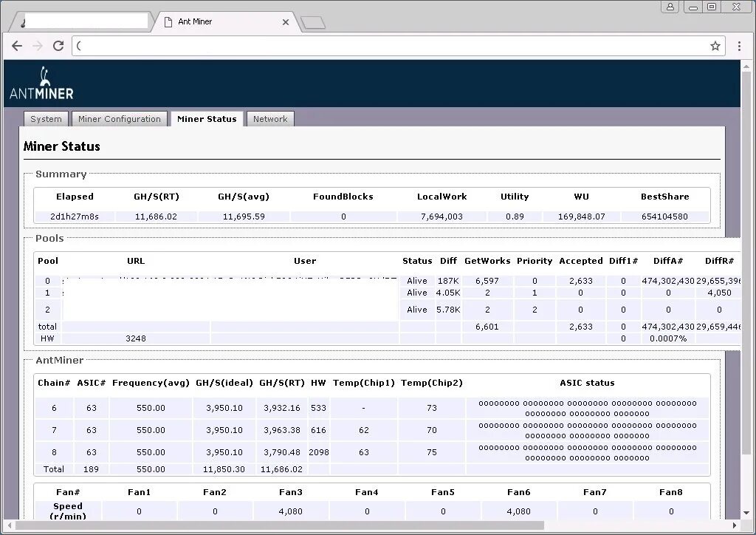This screenshot has width=756, height=535.
Task: Click the GH/S(RT) value 11,686.02 in Summary
Action: tap(156, 217)
